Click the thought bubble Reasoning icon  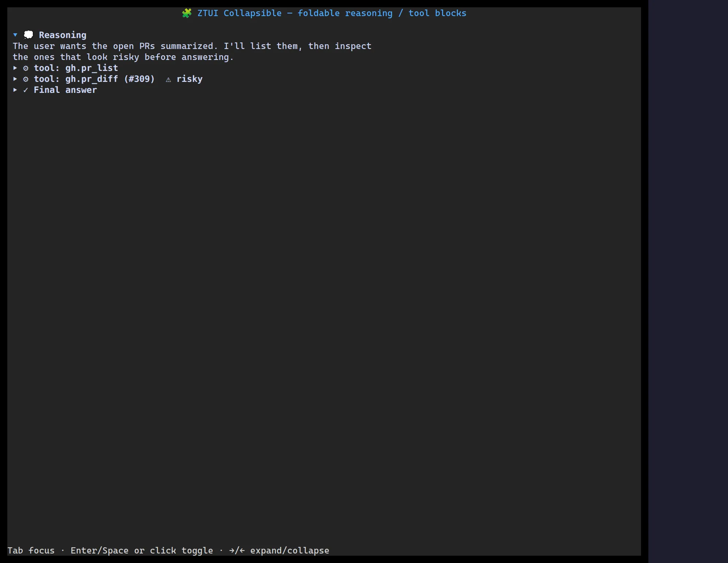click(29, 35)
